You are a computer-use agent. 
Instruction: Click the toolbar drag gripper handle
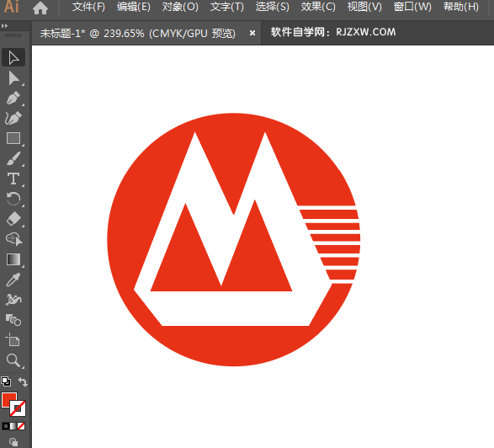[x=13, y=35]
